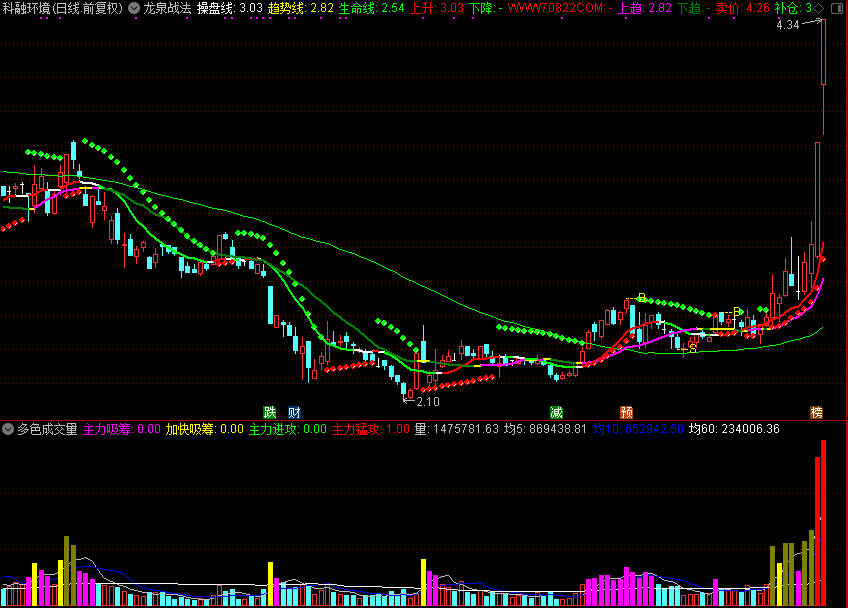Select the 补仓: 3 value

793,8
